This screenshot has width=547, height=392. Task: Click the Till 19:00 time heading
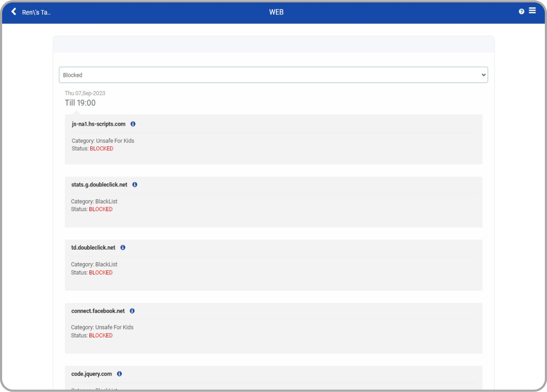(80, 103)
